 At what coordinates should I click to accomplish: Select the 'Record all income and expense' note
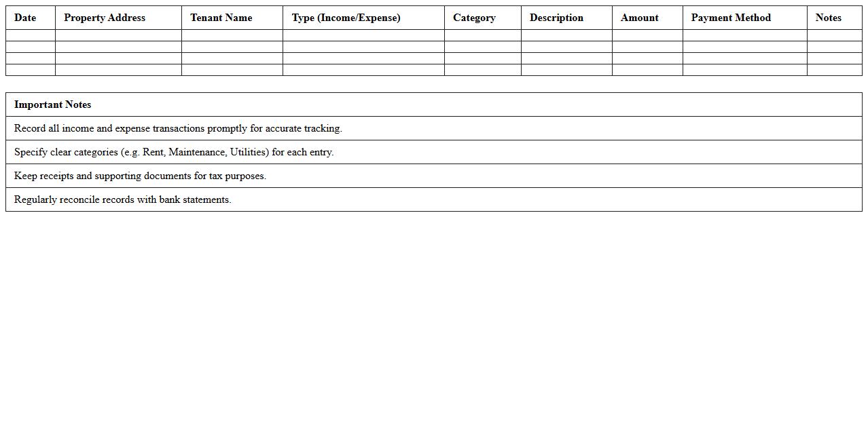pyautogui.click(x=178, y=128)
